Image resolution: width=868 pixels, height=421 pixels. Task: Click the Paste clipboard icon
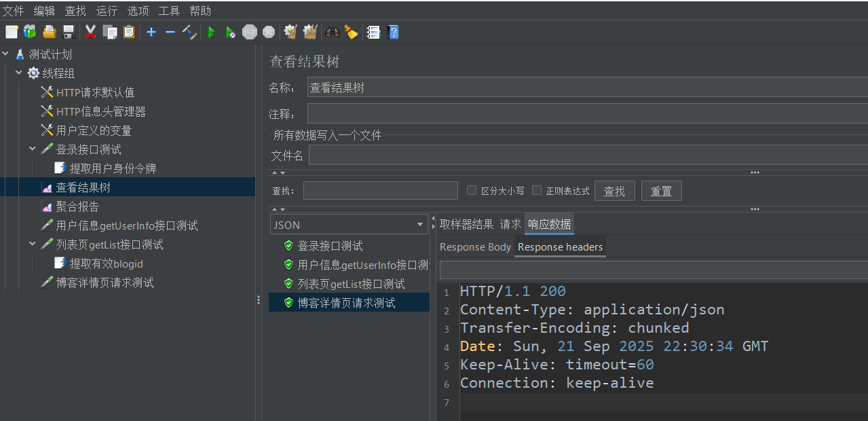click(x=129, y=32)
